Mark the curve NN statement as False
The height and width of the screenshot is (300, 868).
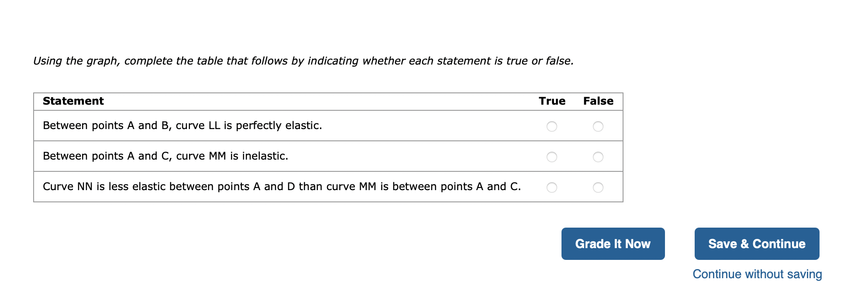(x=598, y=187)
